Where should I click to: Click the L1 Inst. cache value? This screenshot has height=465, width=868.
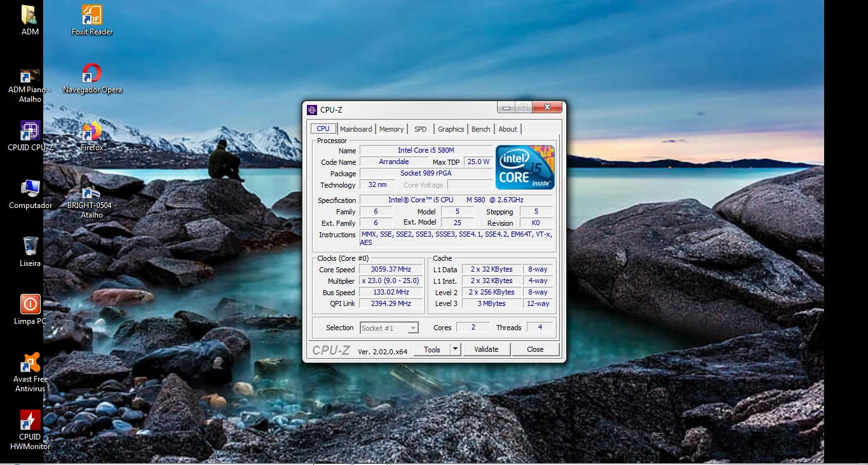[492, 281]
